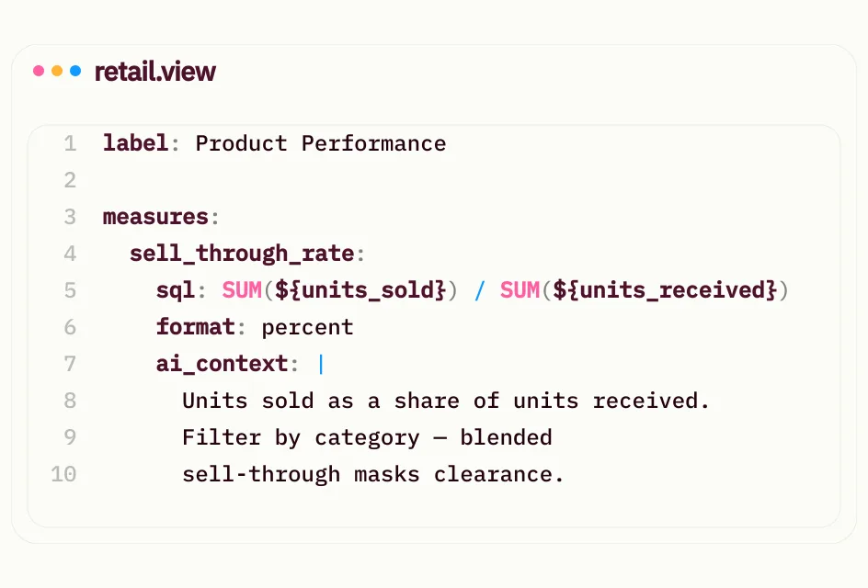Click line number 10 in gutter
Viewport: 868px width, 588px height.
63,474
